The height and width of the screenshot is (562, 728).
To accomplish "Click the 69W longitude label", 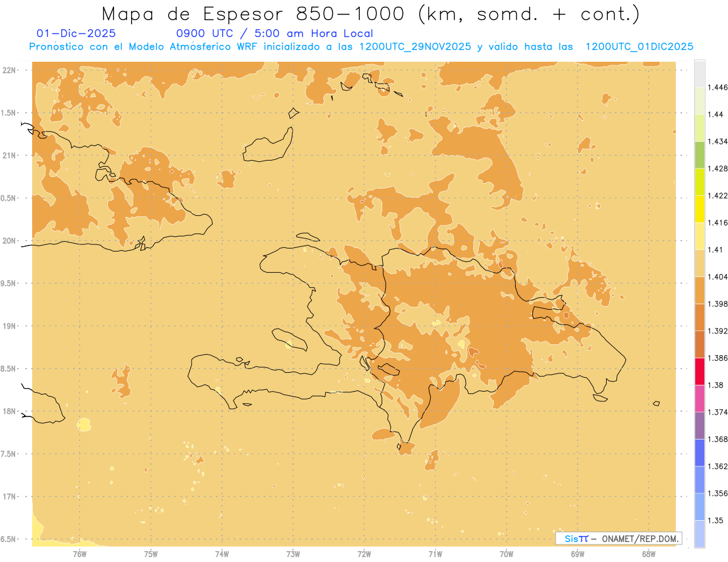I will coord(578,554).
